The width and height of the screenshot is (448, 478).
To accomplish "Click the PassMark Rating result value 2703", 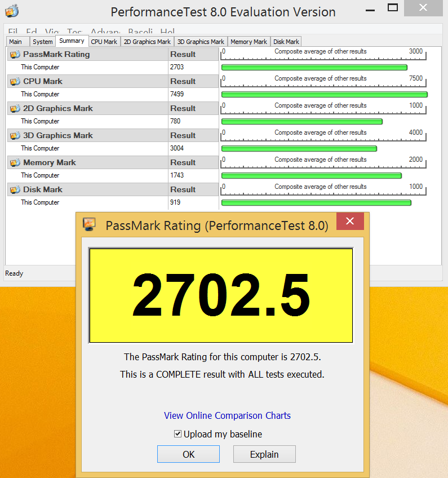I will pos(177,67).
